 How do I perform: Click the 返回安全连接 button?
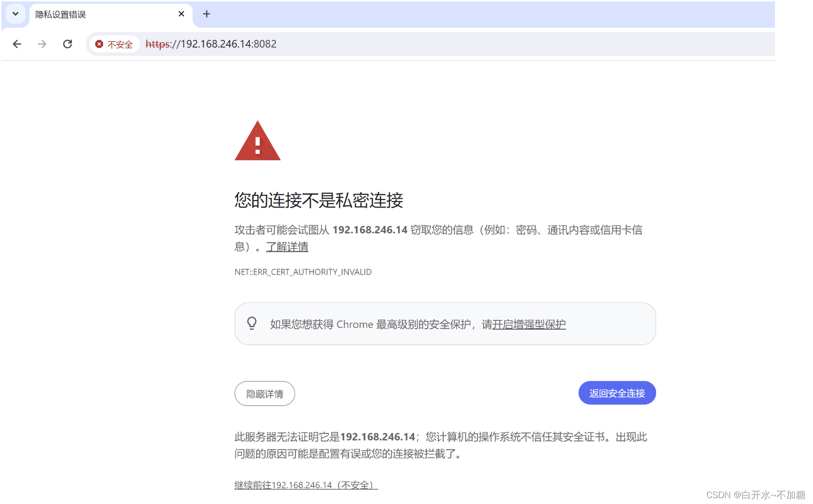coord(617,393)
